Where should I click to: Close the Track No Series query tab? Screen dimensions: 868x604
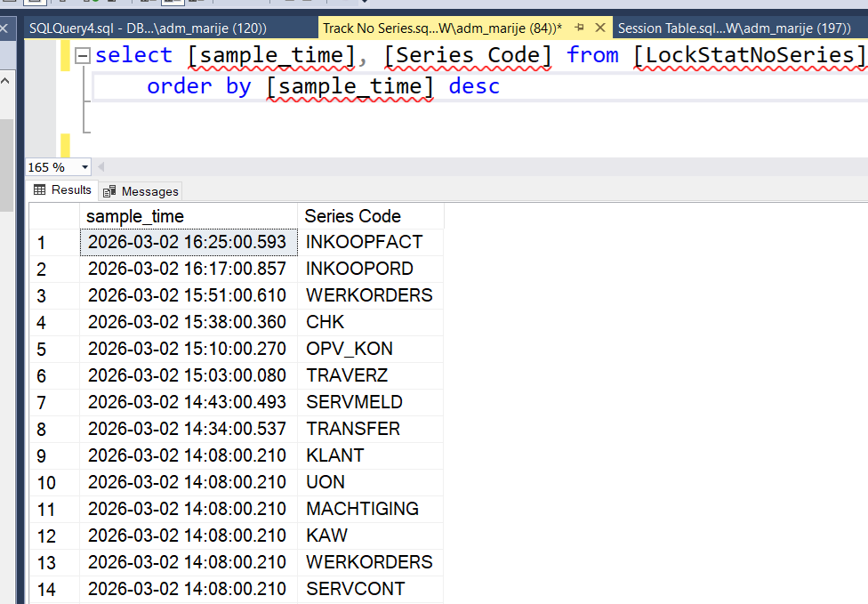602,28
